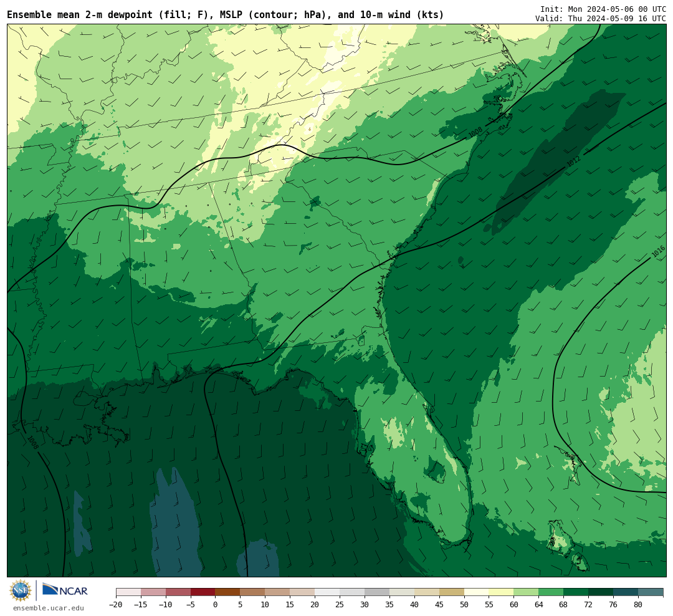Pick the colorbar swatch between 20 and 25
This screenshot has height=616, width=673.
(x=328, y=592)
